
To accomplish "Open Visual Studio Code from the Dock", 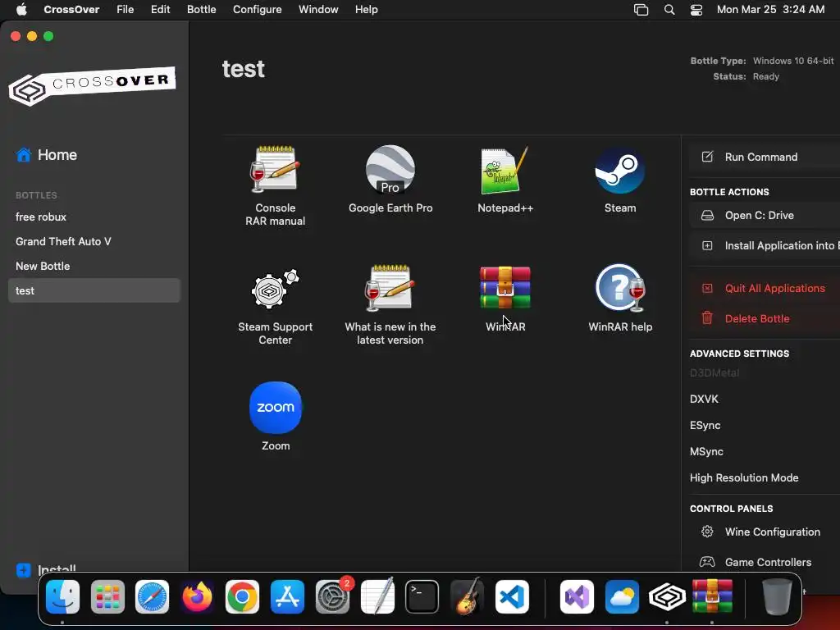I will pyautogui.click(x=512, y=597).
